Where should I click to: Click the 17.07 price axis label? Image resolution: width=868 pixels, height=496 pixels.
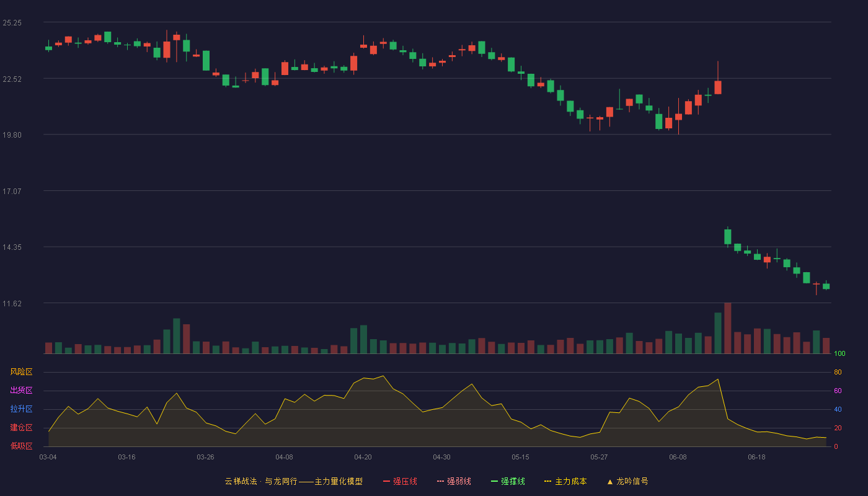tap(12, 192)
